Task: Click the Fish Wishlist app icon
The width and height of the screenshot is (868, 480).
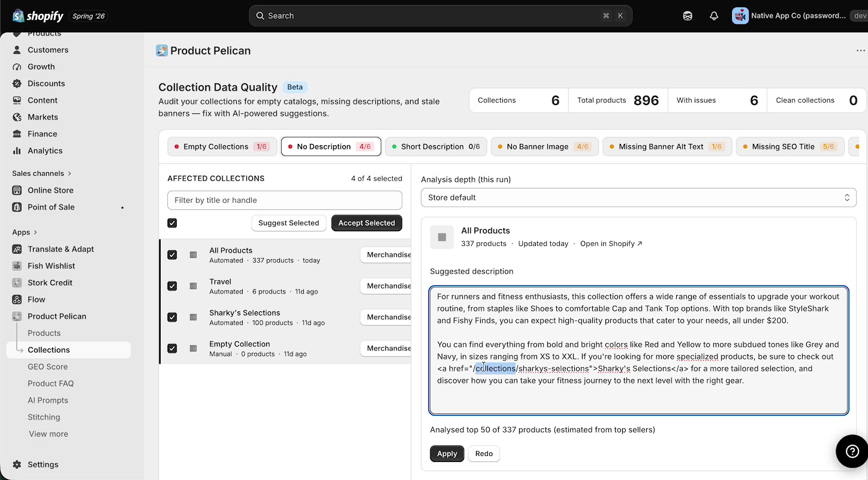Action: 17,266
